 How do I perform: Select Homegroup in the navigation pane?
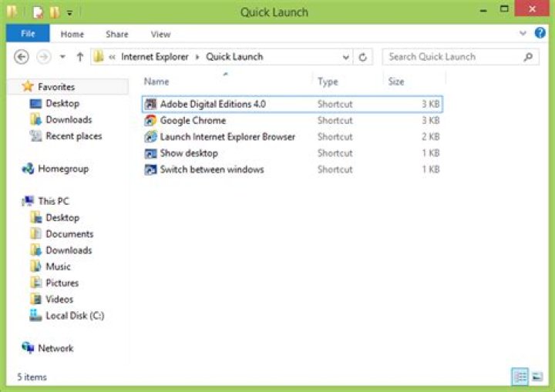(63, 169)
